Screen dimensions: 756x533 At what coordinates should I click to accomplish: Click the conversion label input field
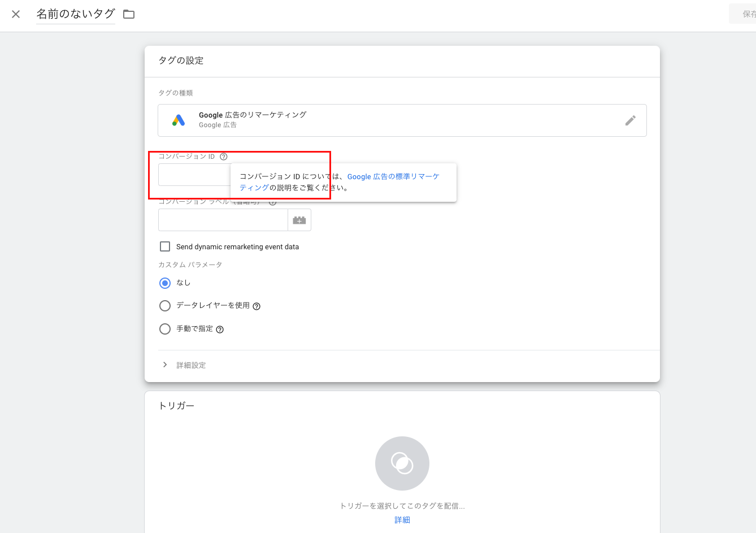click(223, 220)
